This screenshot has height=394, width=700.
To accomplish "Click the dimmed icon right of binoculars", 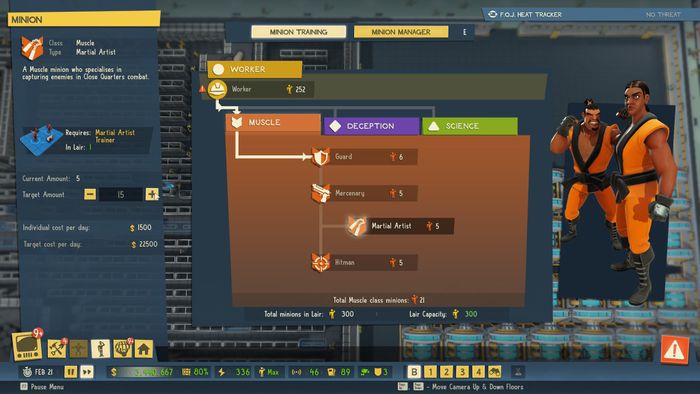I will [518, 371].
